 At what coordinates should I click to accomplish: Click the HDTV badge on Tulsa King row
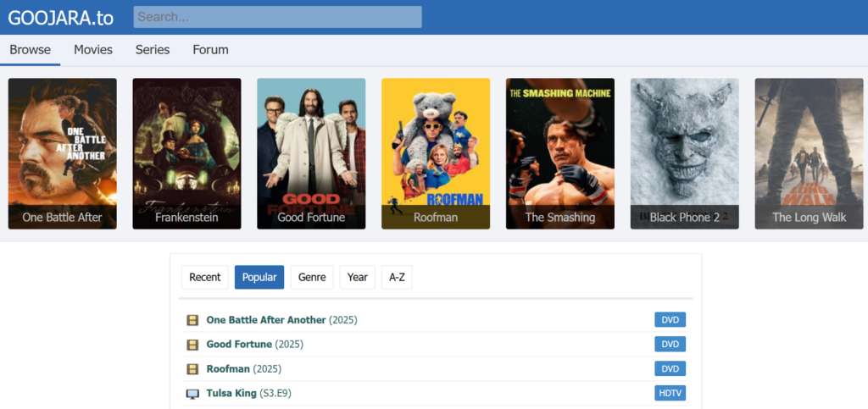pyautogui.click(x=670, y=393)
